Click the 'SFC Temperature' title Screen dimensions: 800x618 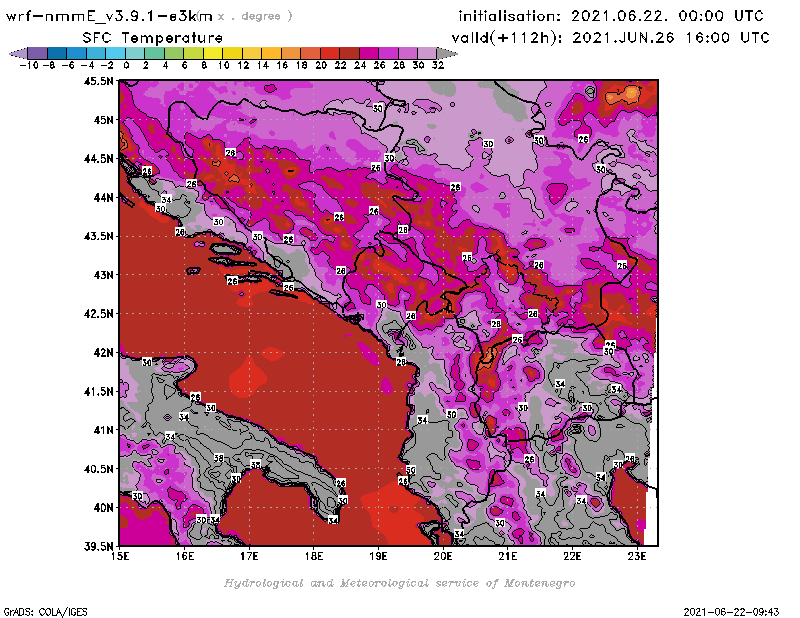point(153,38)
